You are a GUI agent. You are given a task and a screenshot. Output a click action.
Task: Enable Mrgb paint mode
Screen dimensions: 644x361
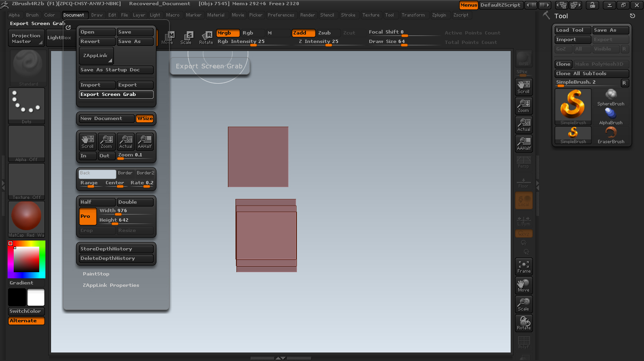click(227, 33)
